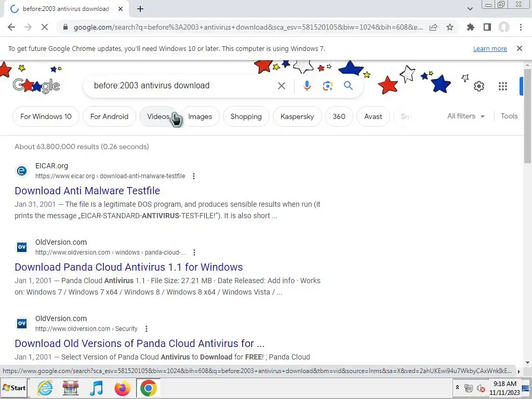This screenshot has height=399, width=532.
Task: Launch Internet Explorer from taskbar
Action: 45,388
